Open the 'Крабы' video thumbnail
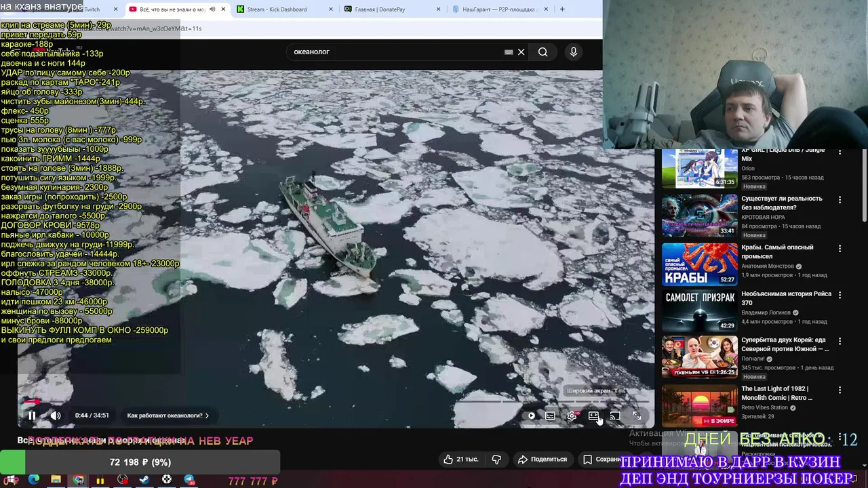Screen dimensions: 868x488 pos(699,264)
